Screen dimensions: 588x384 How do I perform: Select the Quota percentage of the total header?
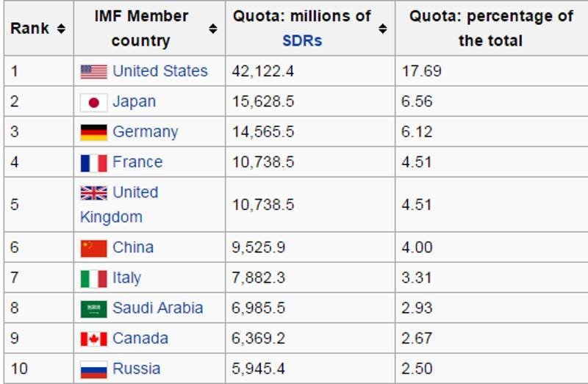point(491,29)
